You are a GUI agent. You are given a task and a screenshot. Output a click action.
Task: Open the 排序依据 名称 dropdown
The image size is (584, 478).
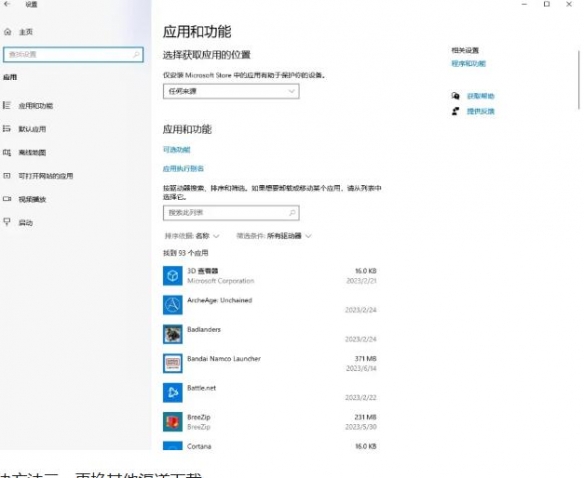pyautogui.click(x=192, y=236)
